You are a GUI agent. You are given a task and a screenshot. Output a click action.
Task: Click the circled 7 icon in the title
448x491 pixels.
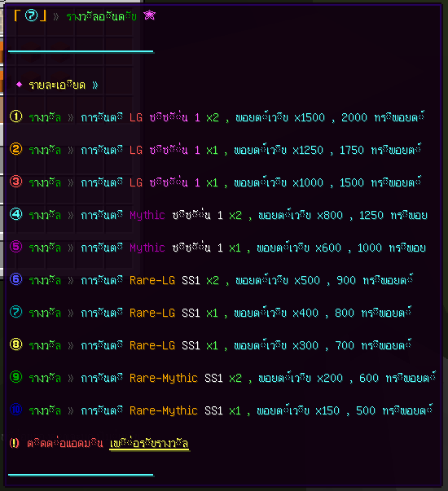31,15
